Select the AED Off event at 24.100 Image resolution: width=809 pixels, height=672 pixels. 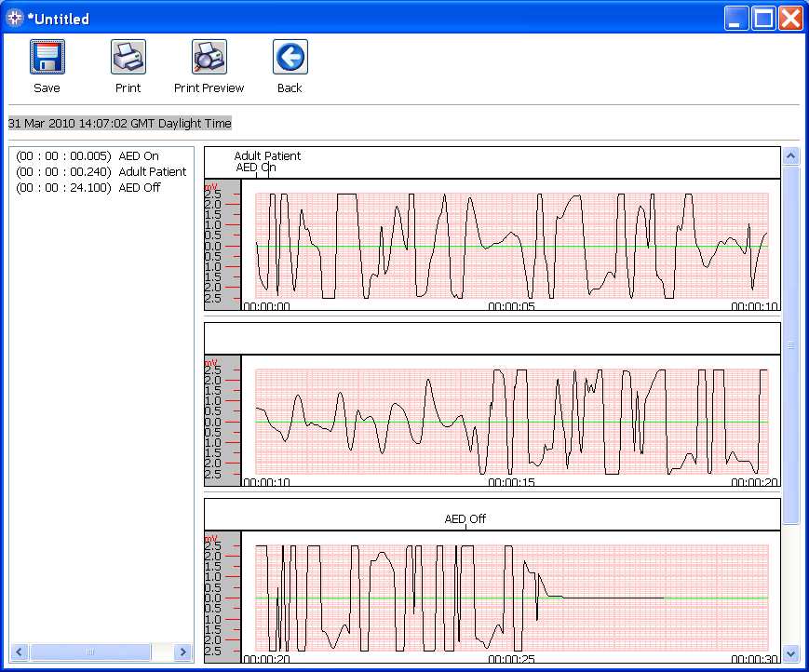[88, 188]
